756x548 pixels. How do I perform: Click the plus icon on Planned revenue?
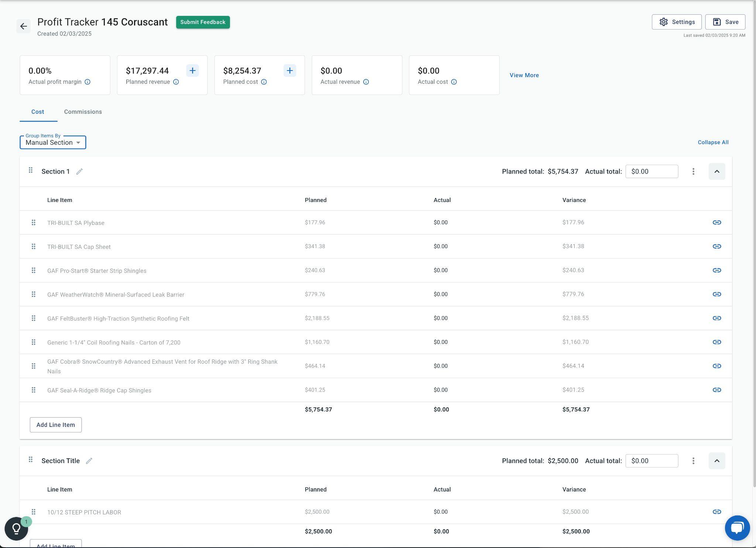[x=192, y=71]
